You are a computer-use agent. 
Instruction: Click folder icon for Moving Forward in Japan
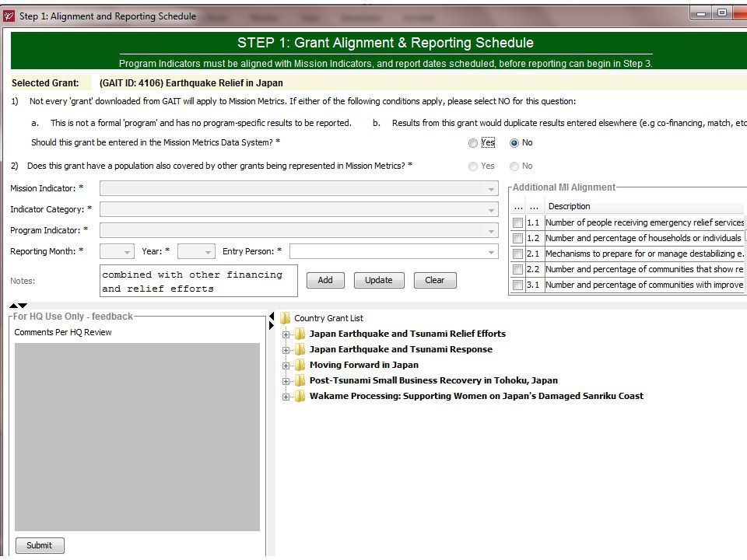(300, 366)
